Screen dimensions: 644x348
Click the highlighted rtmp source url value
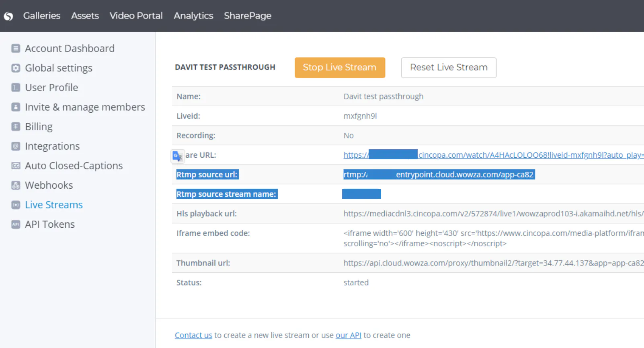coord(439,174)
